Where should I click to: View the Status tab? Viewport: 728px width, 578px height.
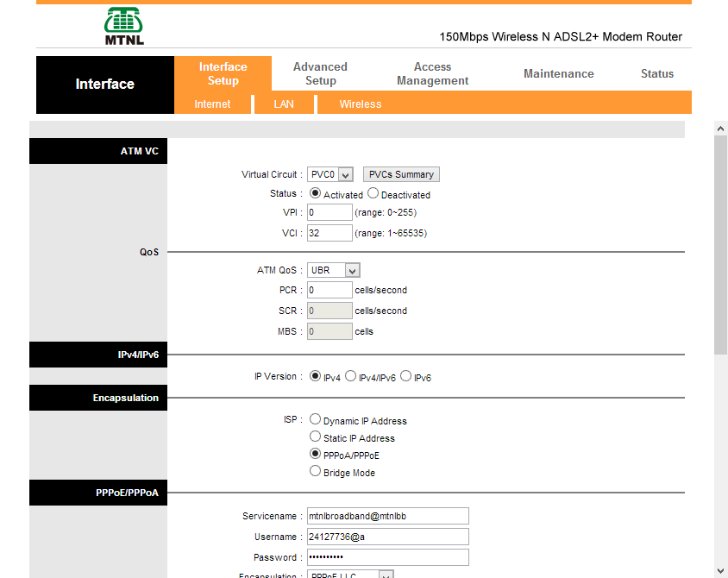(x=657, y=74)
